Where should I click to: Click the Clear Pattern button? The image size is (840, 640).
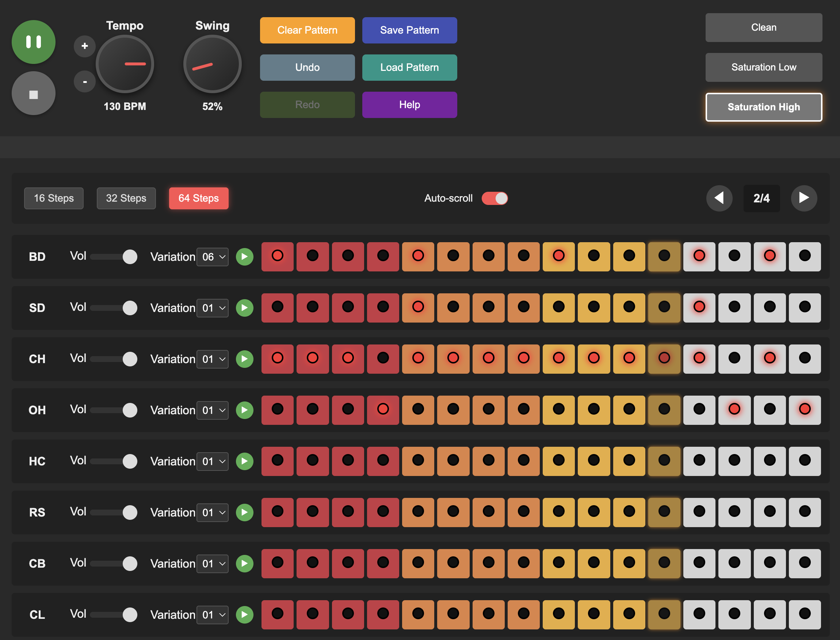point(307,30)
